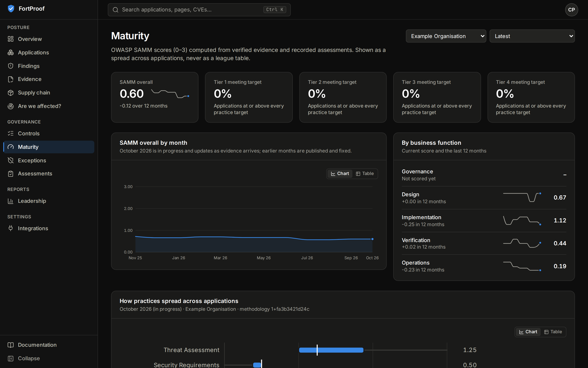
Task: Click the Integrations plug icon
Action: pos(10,228)
